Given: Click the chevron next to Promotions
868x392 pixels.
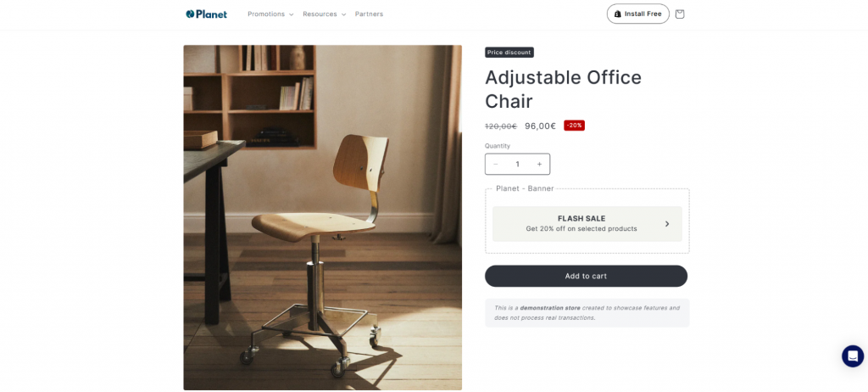Looking at the screenshot, I should pyautogui.click(x=292, y=14).
